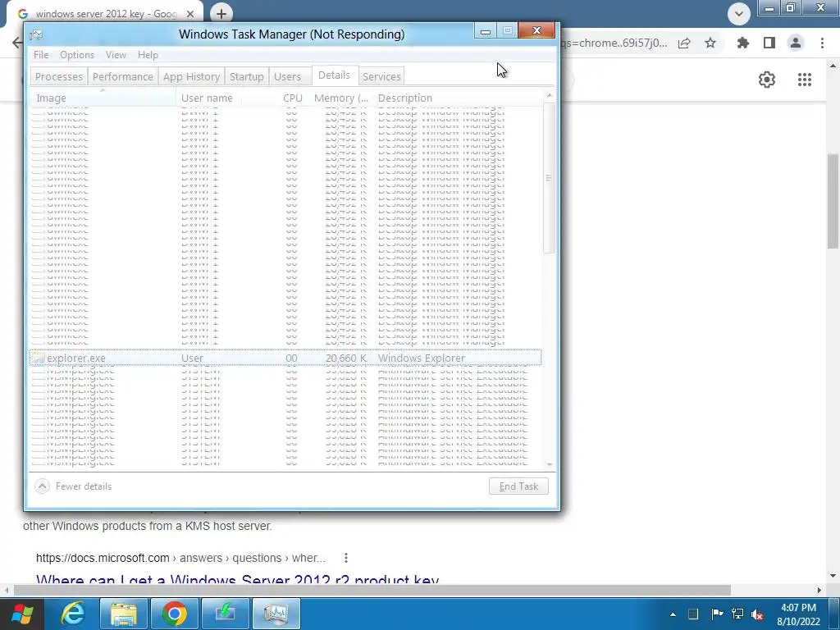Image resolution: width=840 pixels, height=630 pixels.
Task: Open the Help menu in Task Manager
Action: (148, 55)
